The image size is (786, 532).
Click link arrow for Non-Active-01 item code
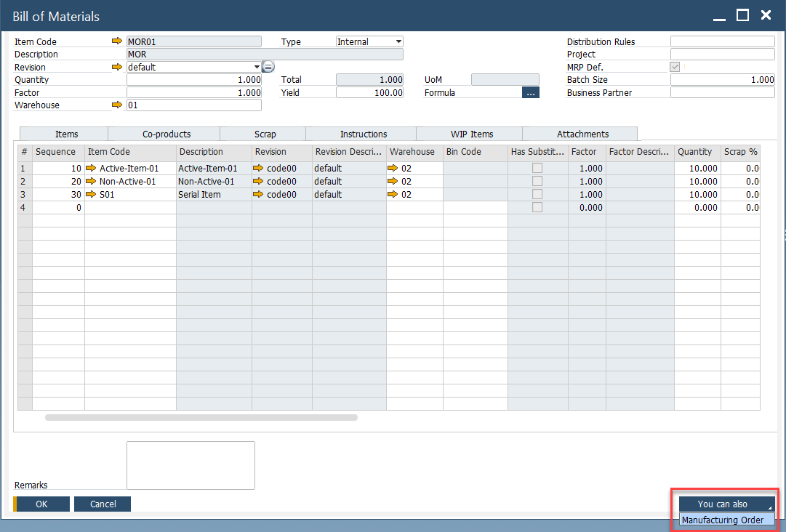click(x=91, y=182)
